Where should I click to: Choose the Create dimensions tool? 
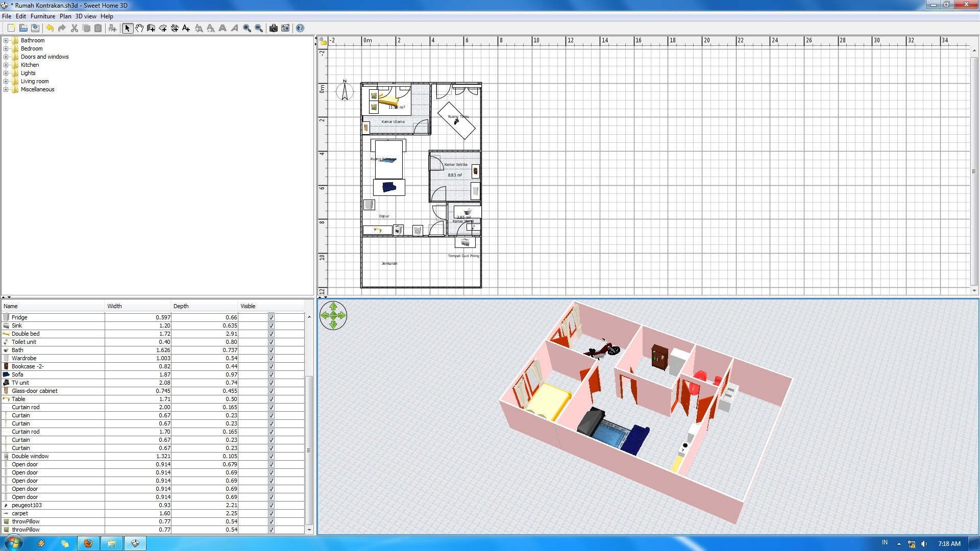175,28
